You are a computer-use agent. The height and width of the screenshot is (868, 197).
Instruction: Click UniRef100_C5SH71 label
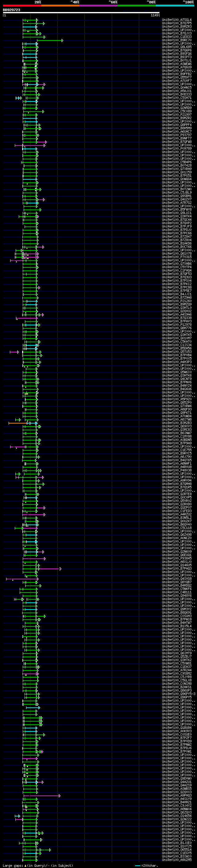(177, 98)
